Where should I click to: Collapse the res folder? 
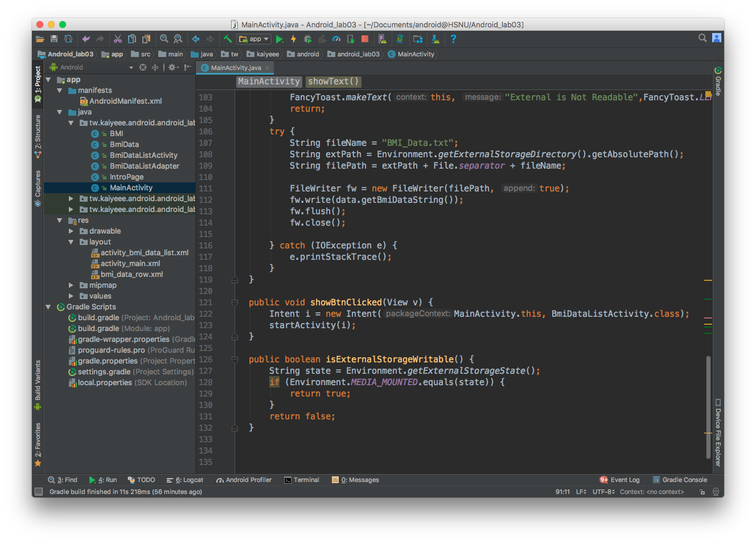[x=59, y=221]
